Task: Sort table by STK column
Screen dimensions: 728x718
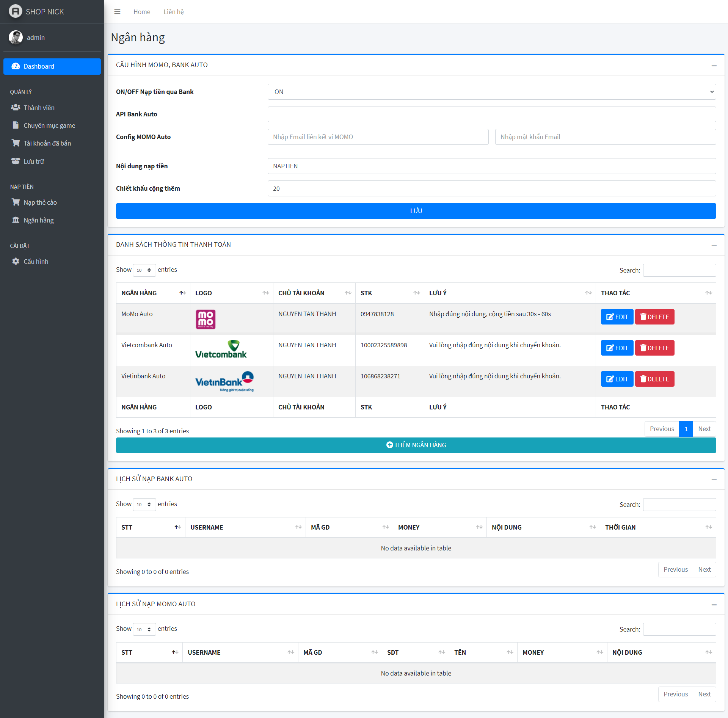Action: 389,293
